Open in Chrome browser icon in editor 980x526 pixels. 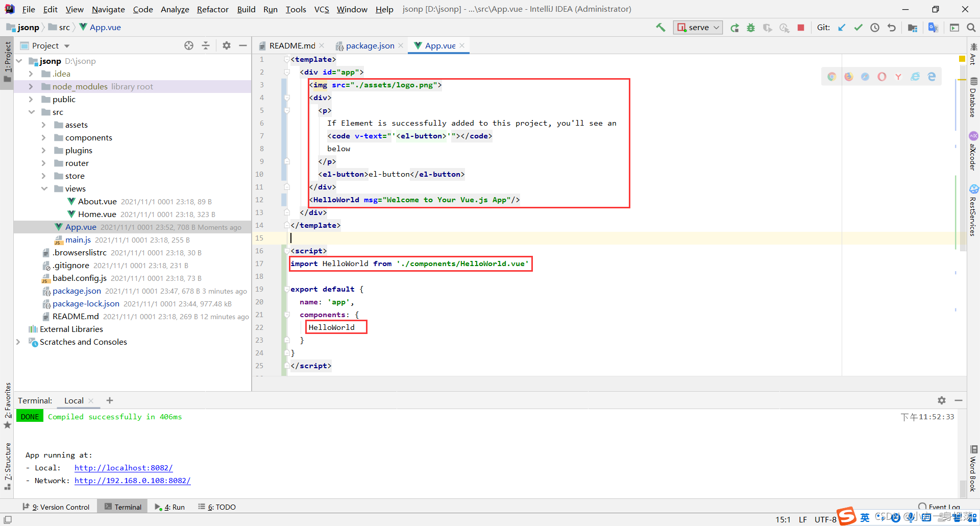tap(832, 77)
